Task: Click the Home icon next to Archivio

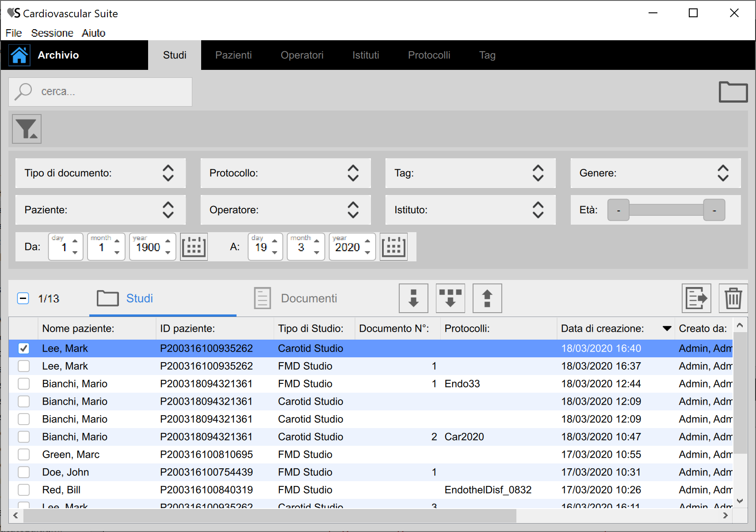Action: 19,55
